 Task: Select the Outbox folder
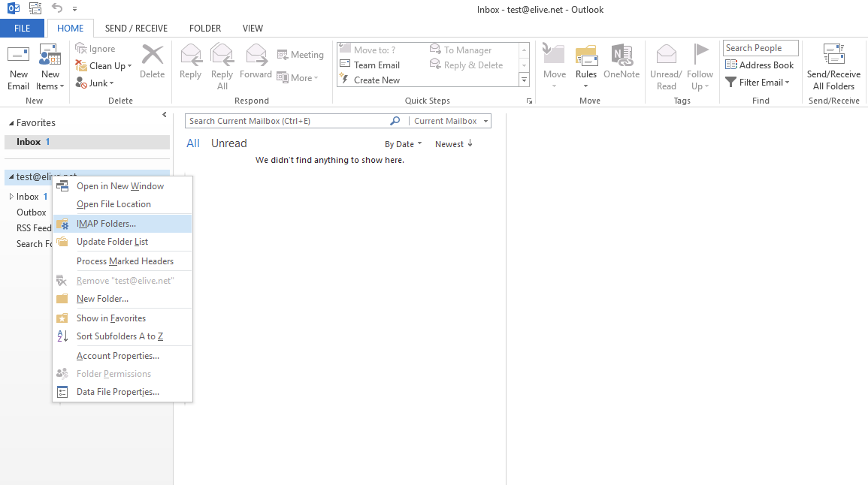(32, 212)
